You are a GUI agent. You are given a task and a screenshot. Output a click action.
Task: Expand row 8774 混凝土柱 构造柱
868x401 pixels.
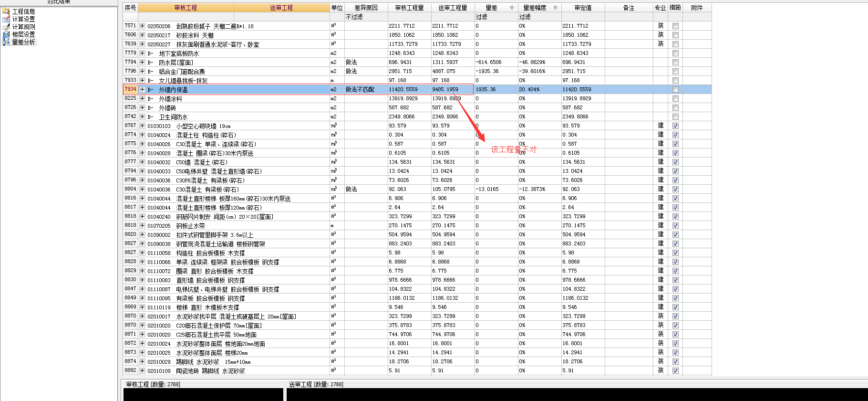click(x=142, y=135)
